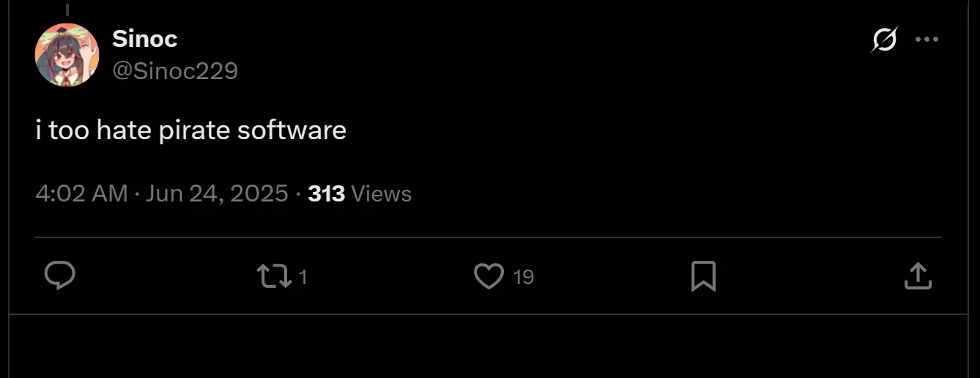Open the Grok slashed-circle icon
The image size is (980, 378).
(x=884, y=40)
